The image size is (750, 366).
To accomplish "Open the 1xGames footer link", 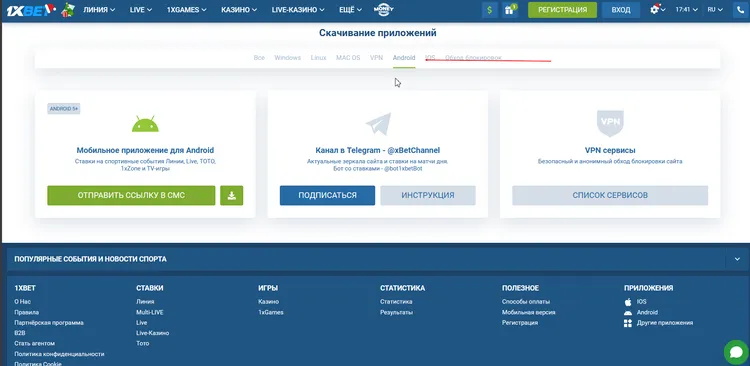I will click(271, 312).
